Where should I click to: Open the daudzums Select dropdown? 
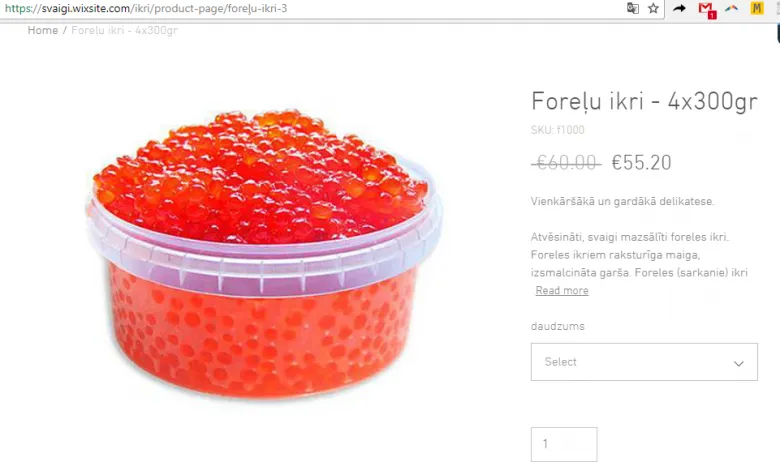[644, 362]
